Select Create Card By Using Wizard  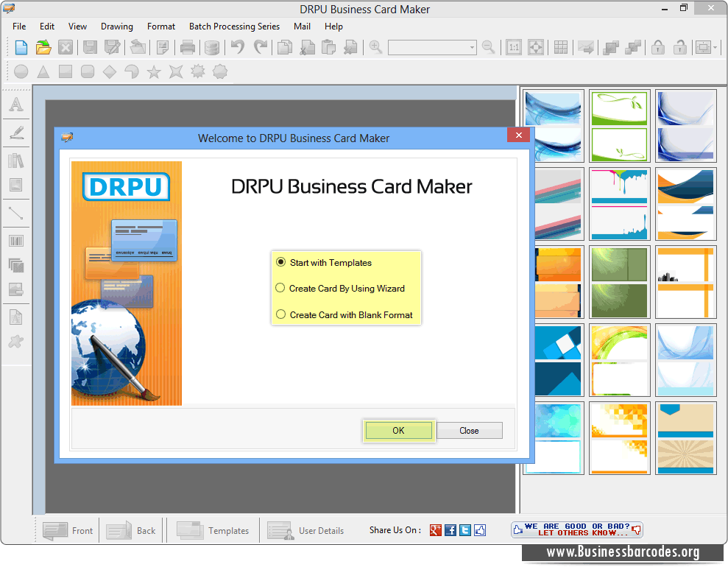(x=340, y=289)
